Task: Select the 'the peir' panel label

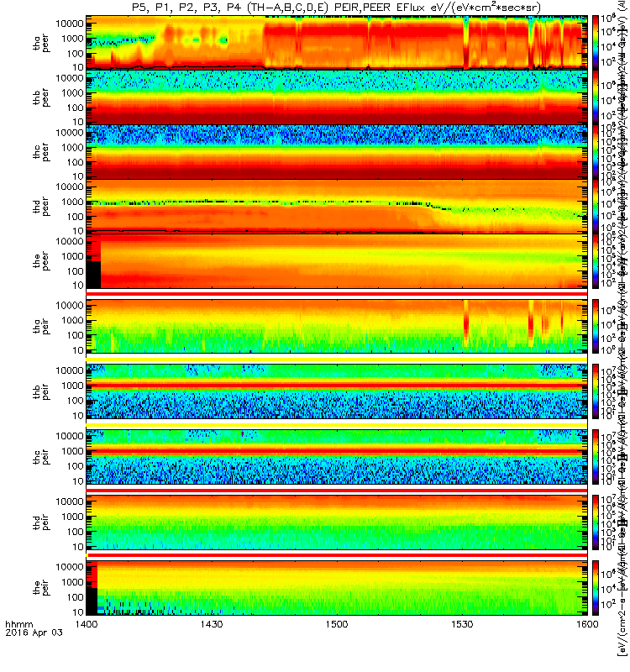Action: coord(41,587)
